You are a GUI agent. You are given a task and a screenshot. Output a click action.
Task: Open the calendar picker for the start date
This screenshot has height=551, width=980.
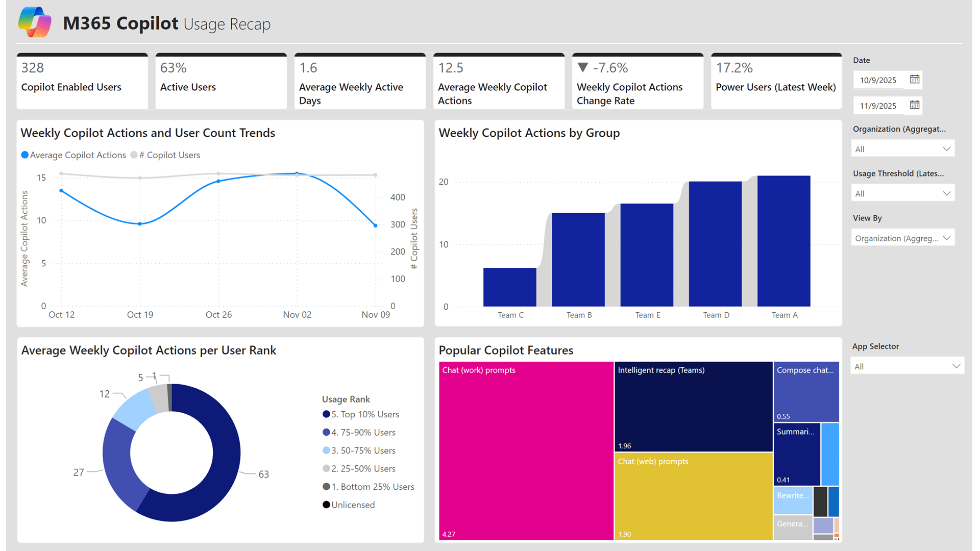point(915,80)
